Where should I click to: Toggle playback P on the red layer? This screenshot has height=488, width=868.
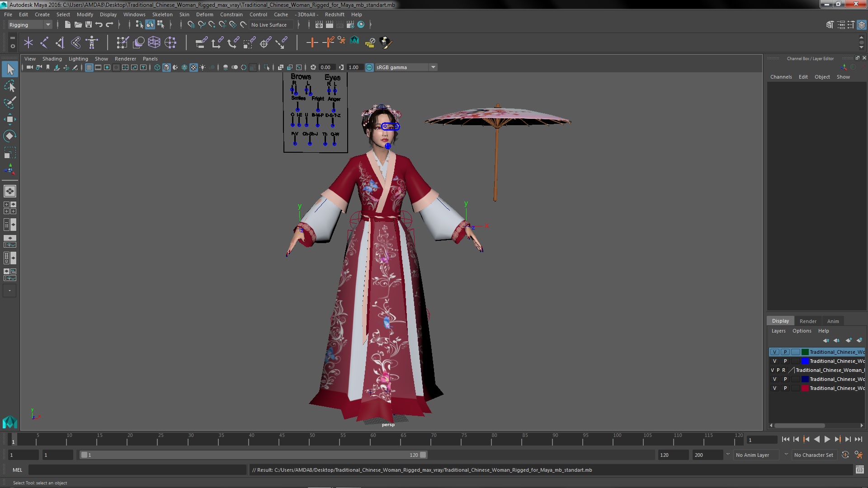tap(785, 388)
